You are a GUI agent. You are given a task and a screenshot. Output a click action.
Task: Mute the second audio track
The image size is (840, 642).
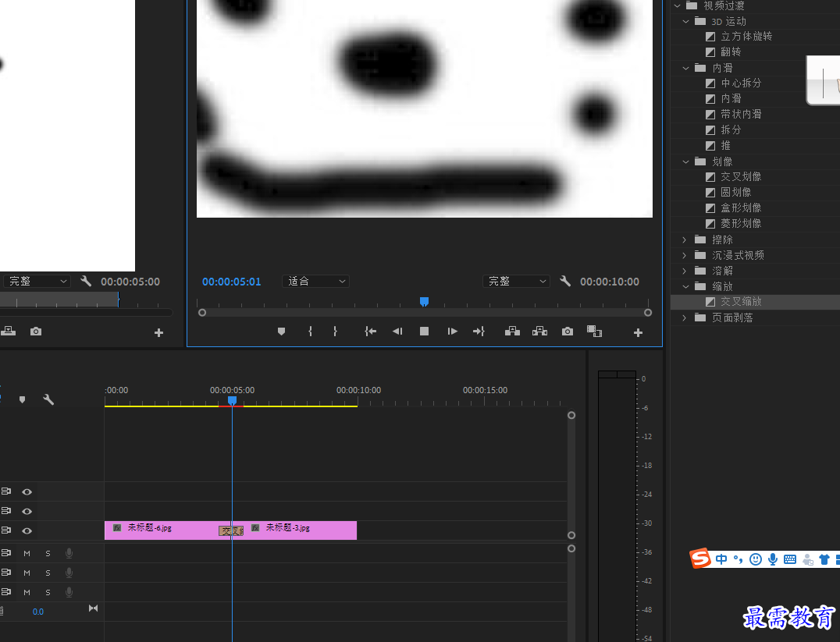[x=27, y=573]
